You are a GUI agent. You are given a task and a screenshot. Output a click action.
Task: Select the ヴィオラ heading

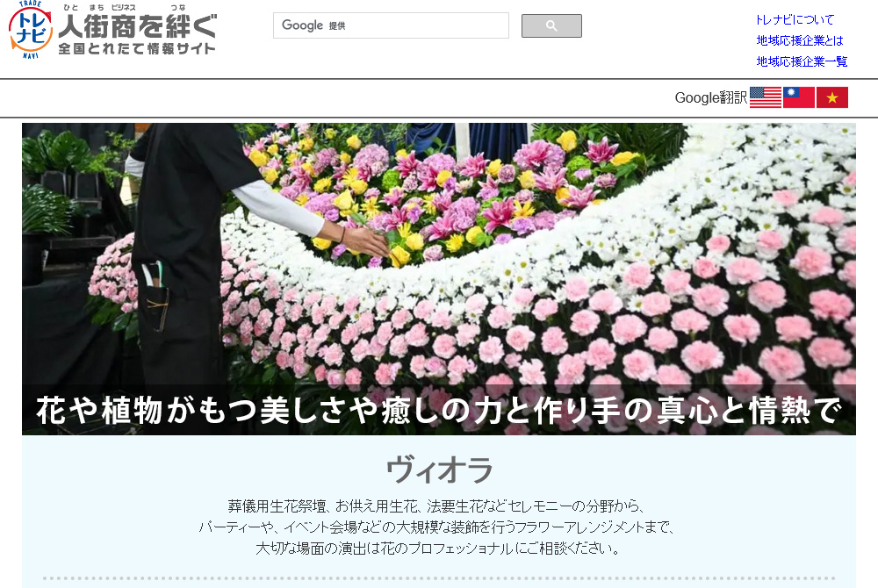[439, 470]
